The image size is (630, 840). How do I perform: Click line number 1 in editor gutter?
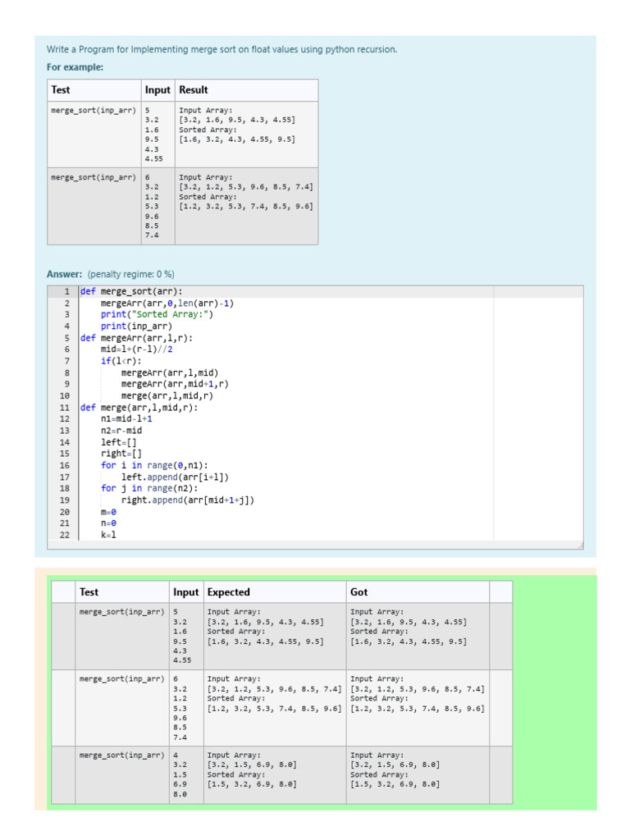[x=66, y=291]
